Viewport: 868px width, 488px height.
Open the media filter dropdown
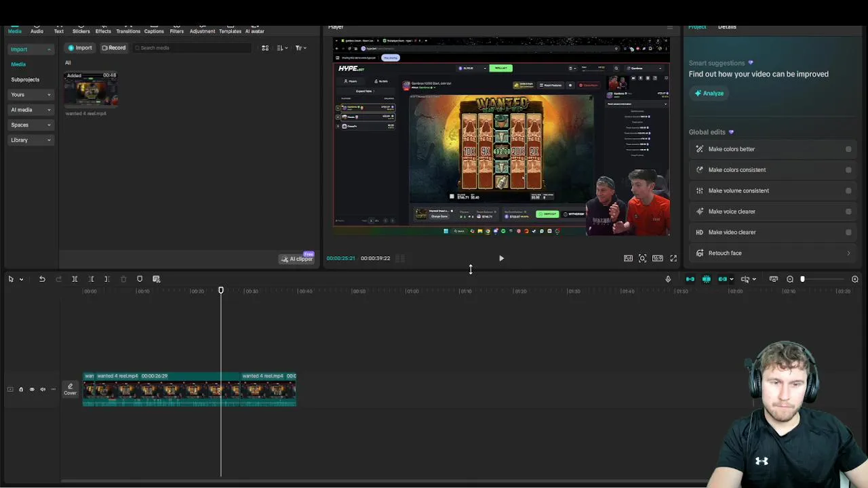[301, 48]
